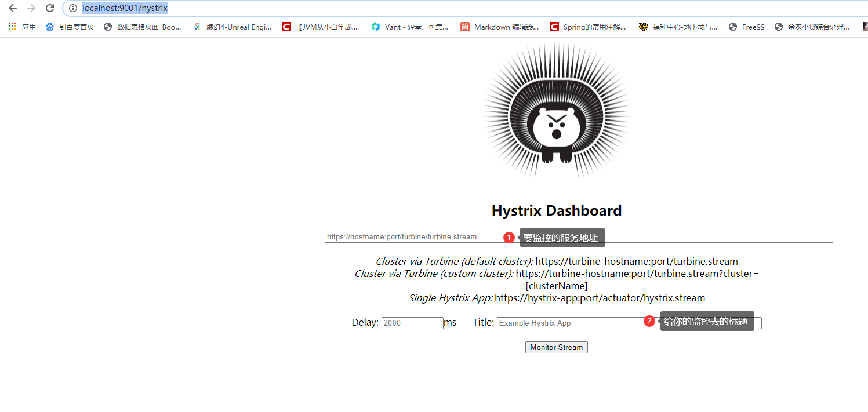Go back with the browser back arrow

[x=13, y=8]
